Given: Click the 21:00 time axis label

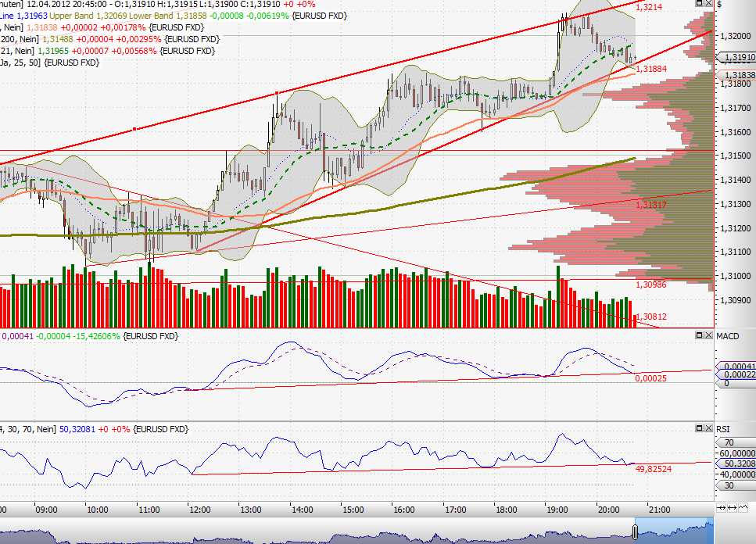Looking at the screenshot, I should [x=659, y=510].
